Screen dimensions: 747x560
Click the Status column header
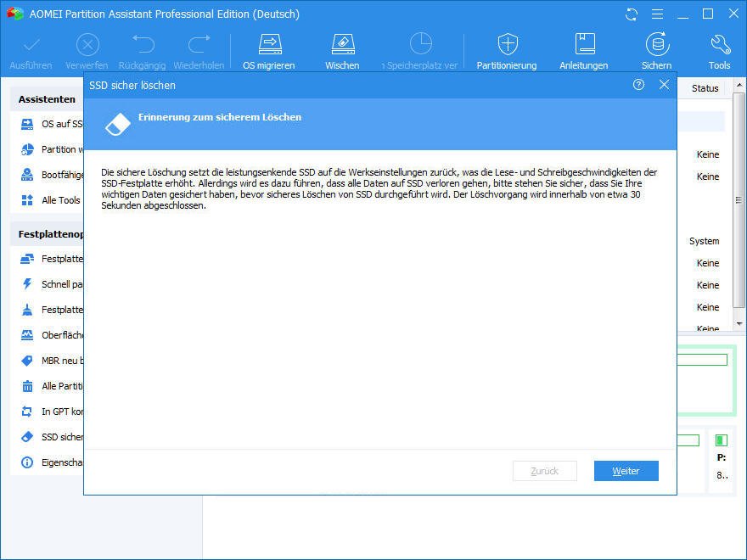(x=705, y=88)
